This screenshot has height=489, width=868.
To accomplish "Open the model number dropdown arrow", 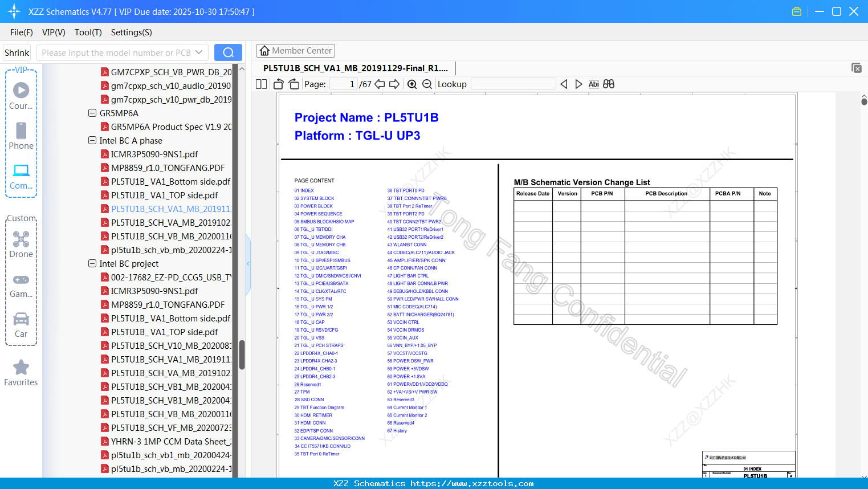I will (199, 52).
